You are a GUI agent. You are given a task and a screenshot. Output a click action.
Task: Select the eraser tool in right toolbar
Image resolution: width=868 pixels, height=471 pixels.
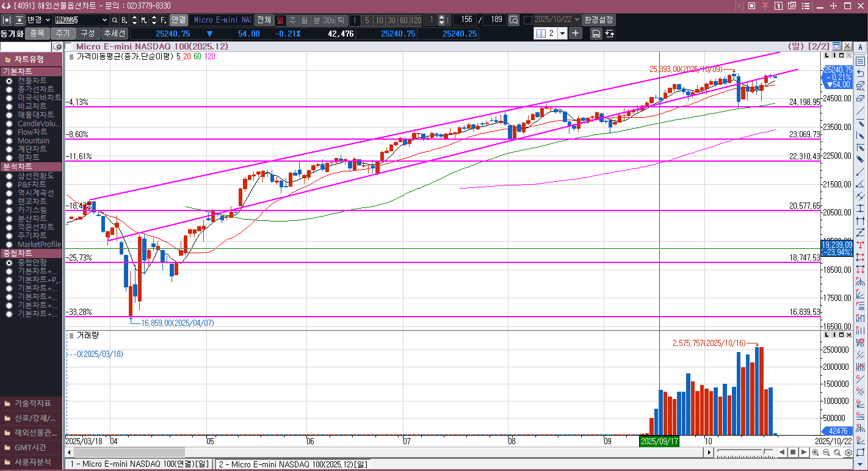click(x=860, y=98)
